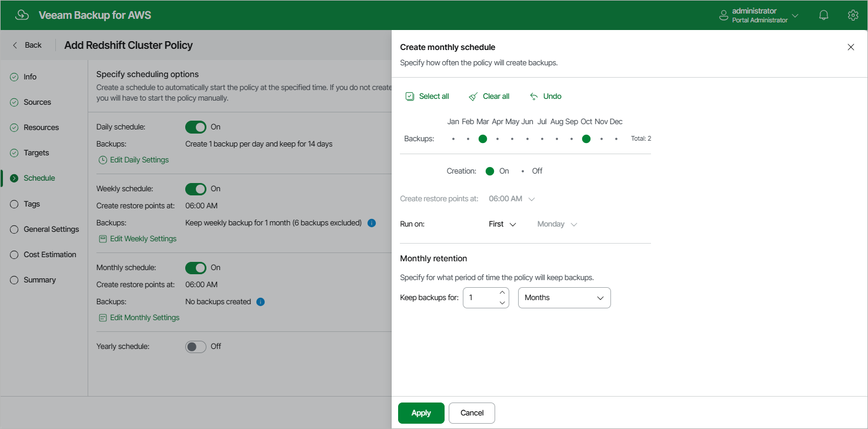The image size is (868, 429).
Task: Enable backup for Aug
Action: click(x=557, y=139)
